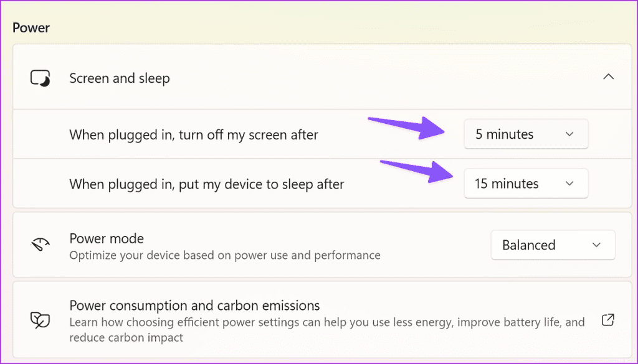Open the device sleep dropdown showing 15 minutes
638x364 pixels.
[x=526, y=183]
